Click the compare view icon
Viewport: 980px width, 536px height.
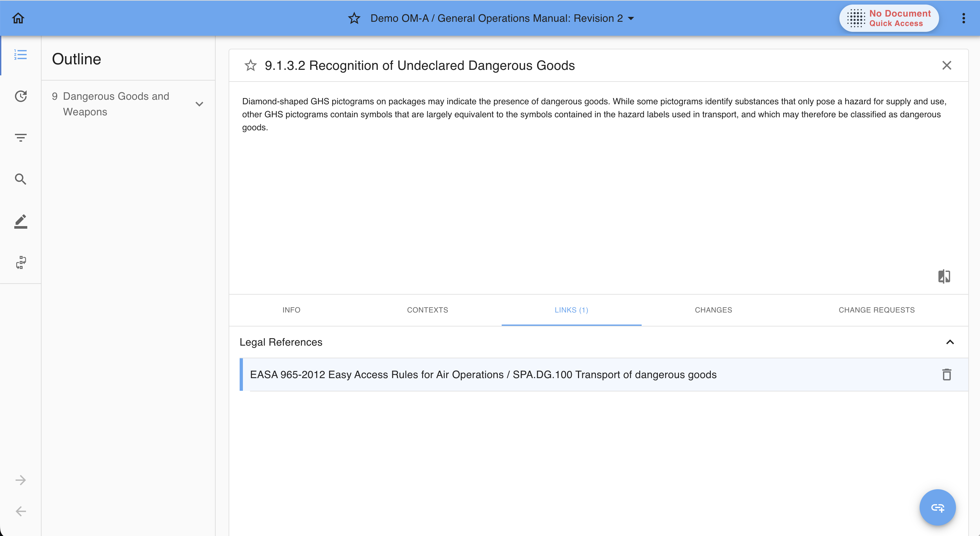click(x=944, y=276)
